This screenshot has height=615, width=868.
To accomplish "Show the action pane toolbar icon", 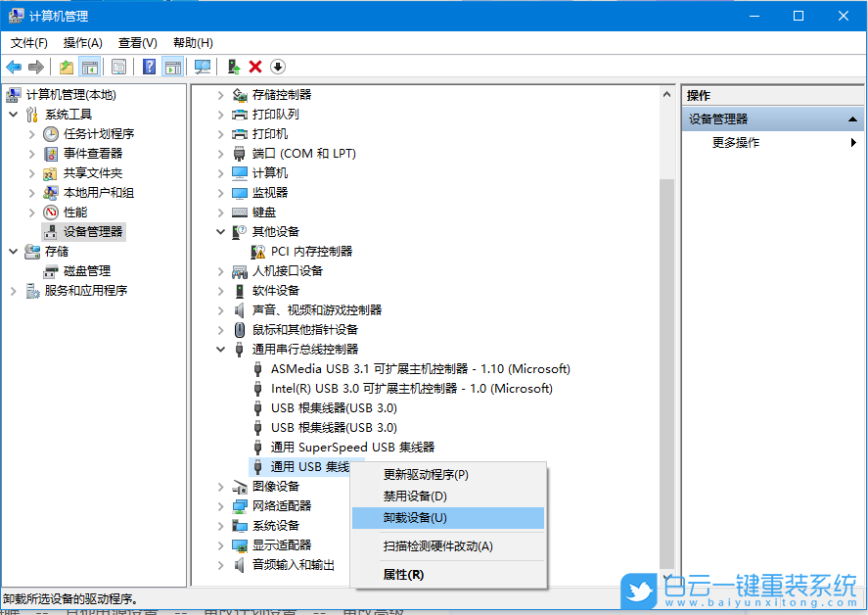I will [172, 67].
